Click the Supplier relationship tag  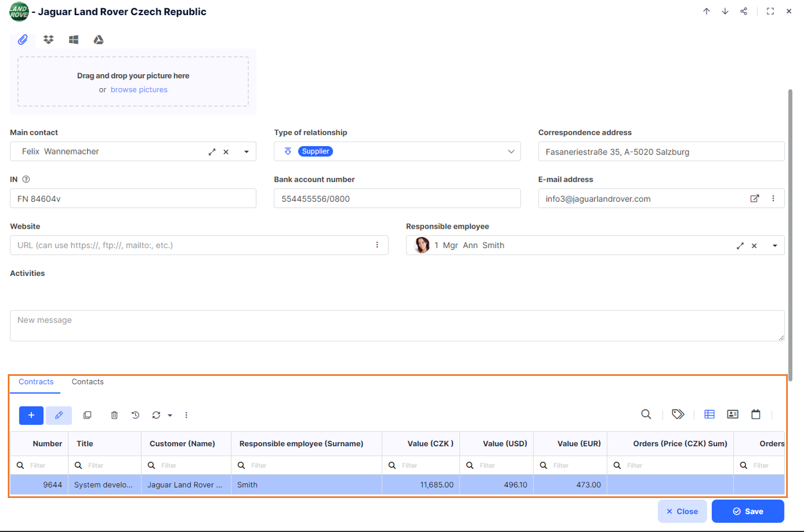[x=315, y=151]
